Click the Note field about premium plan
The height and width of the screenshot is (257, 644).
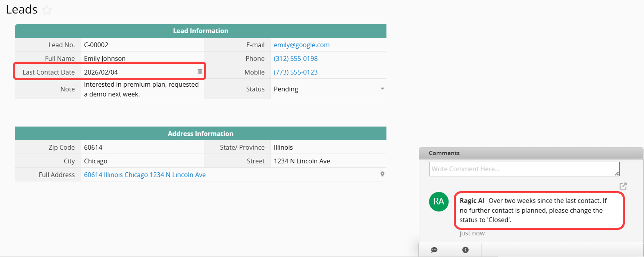pyautogui.click(x=141, y=89)
